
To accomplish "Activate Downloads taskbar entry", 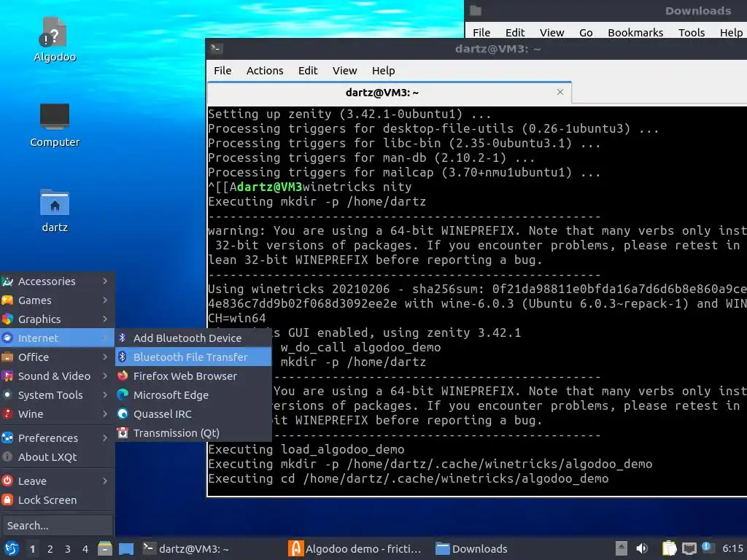I will 472,548.
